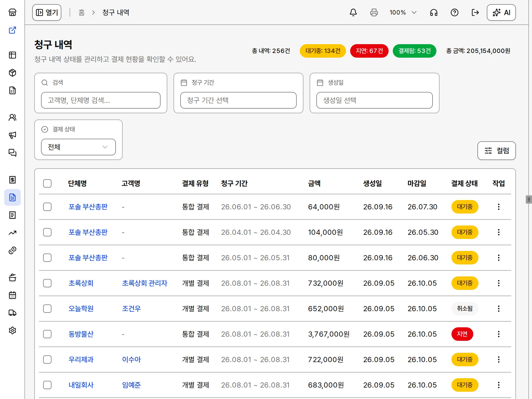Open the trending chart sidebar icon
Image resolution: width=532 pixels, height=399 pixels.
pyautogui.click(x=12, y=233)
